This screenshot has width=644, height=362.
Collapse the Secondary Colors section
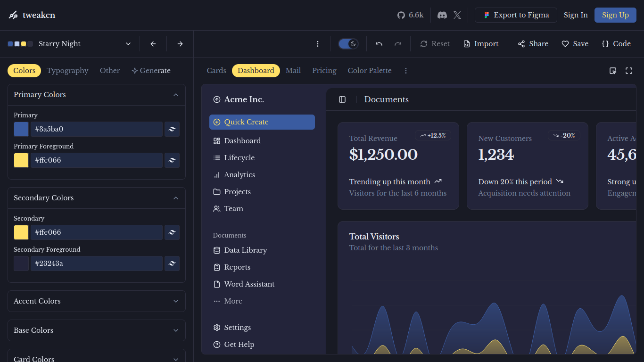[x=97, y=198]
